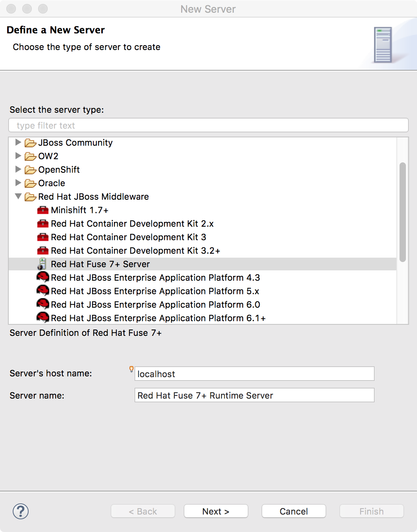Screen dimensions: 417x532
Task: Click the Server's host name field
Action: pos(254,374)
